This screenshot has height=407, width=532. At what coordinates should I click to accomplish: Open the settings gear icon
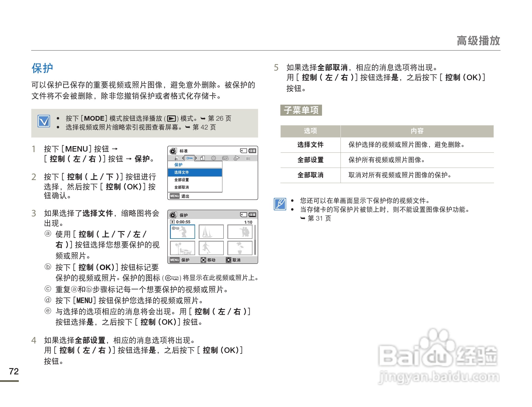point(214,158)
